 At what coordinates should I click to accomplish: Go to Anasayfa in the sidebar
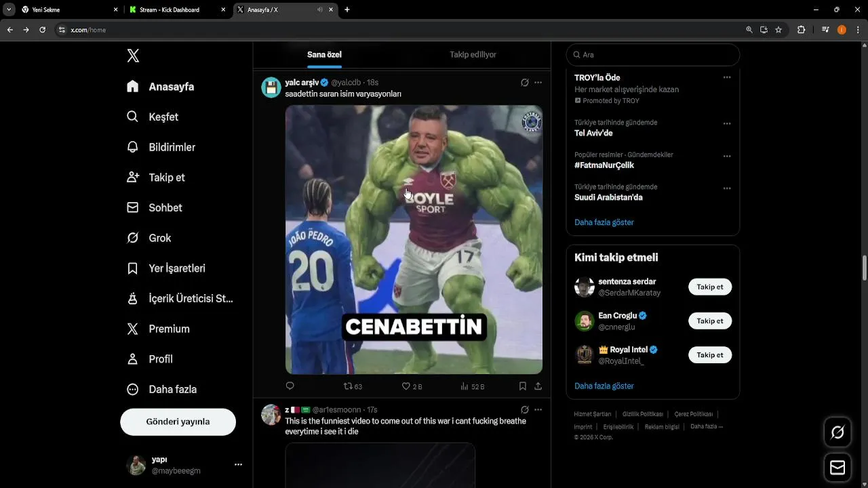(161, 87)
